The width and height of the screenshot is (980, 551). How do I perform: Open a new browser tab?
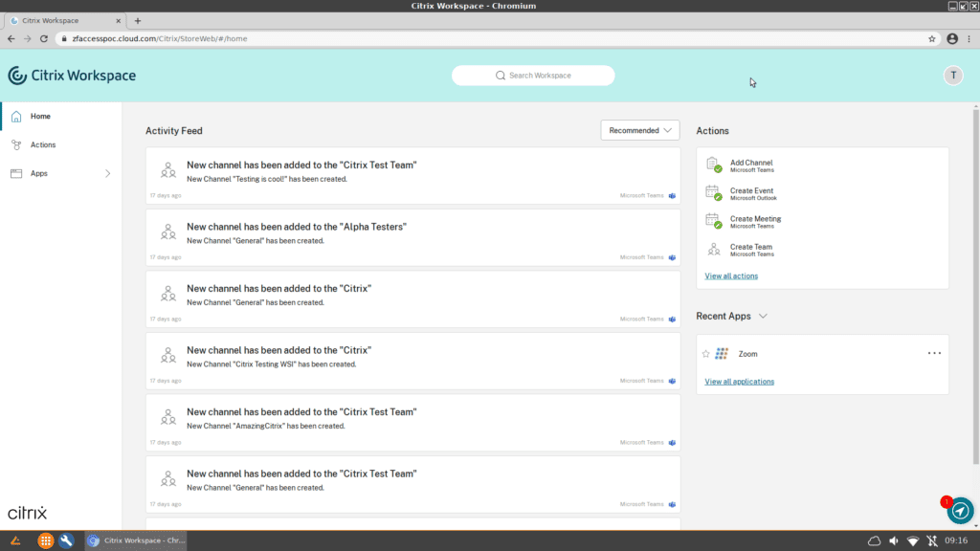[x=138, y=21]
